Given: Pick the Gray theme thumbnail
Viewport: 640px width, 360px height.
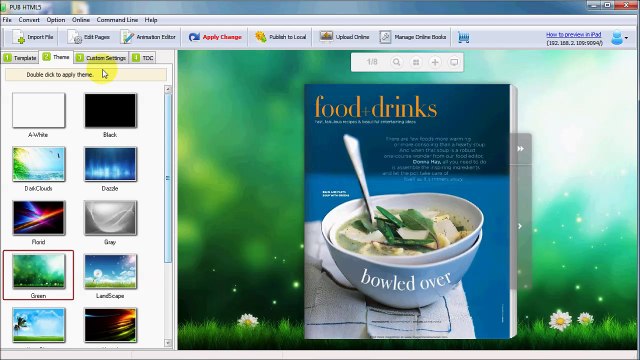Looking at the screenshot, I should tap(110, 218).
